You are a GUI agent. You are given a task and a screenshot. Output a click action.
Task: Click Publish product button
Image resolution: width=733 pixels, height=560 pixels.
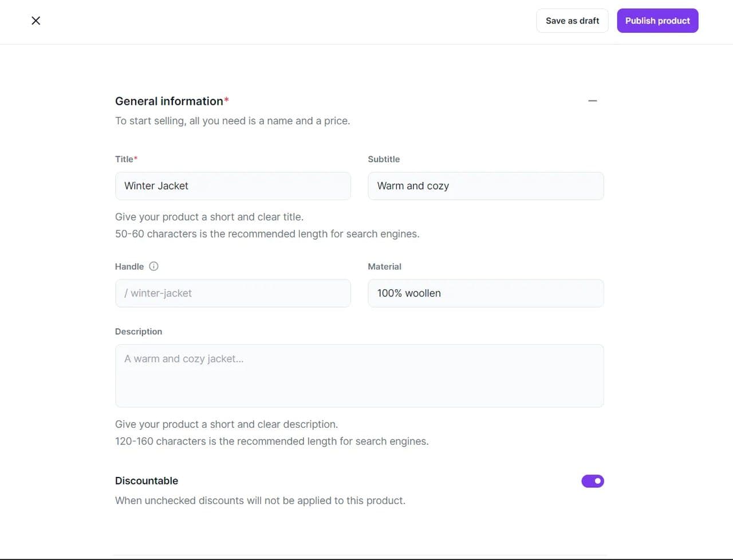[657, 21]
